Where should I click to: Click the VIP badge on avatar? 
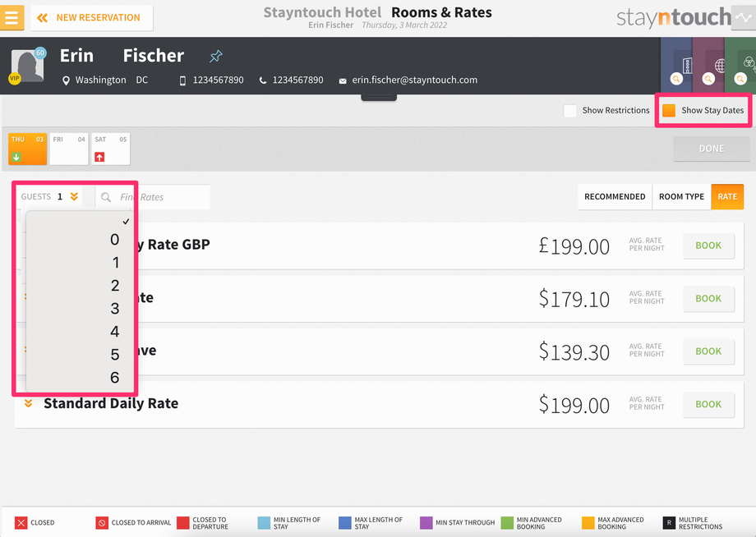[x=15, y=78]
